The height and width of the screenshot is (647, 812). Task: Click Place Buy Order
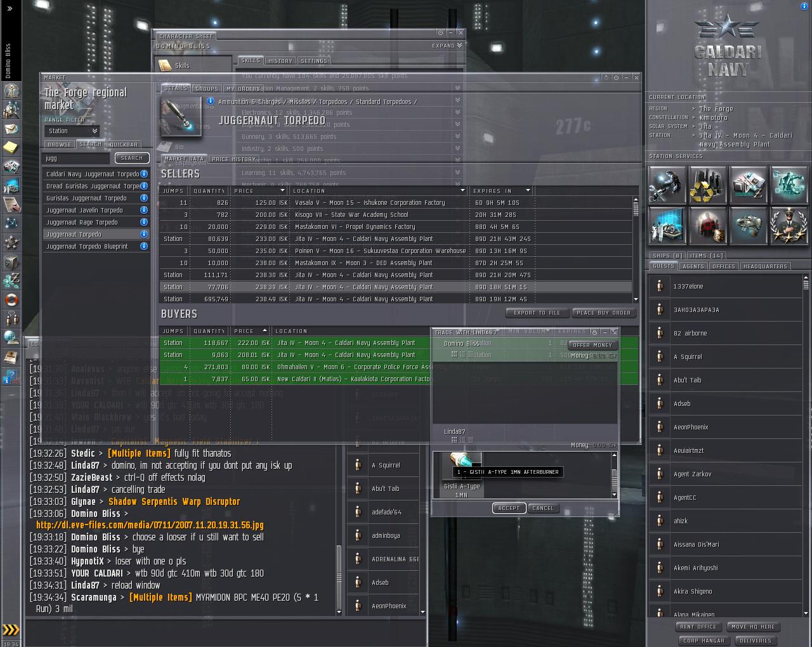tap(604, 313)
